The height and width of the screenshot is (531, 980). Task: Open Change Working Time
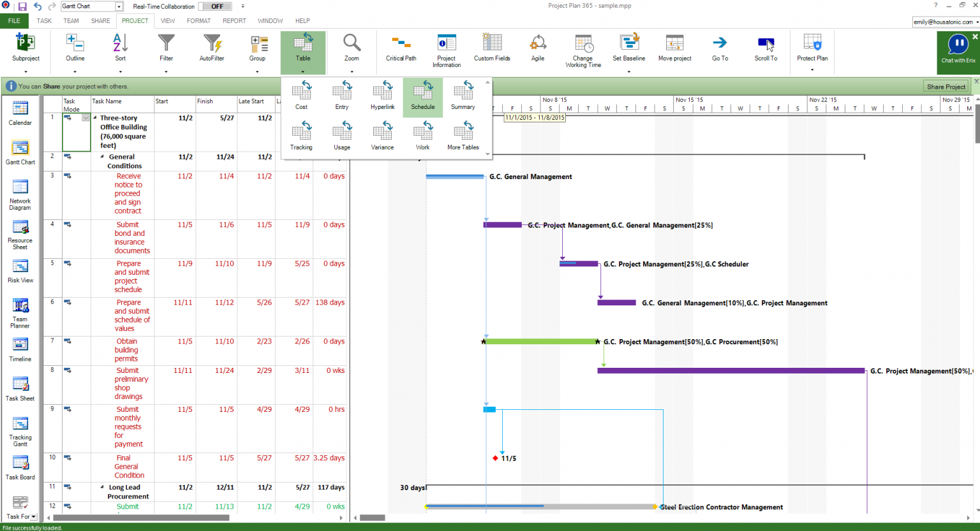[x=583, y=48]
